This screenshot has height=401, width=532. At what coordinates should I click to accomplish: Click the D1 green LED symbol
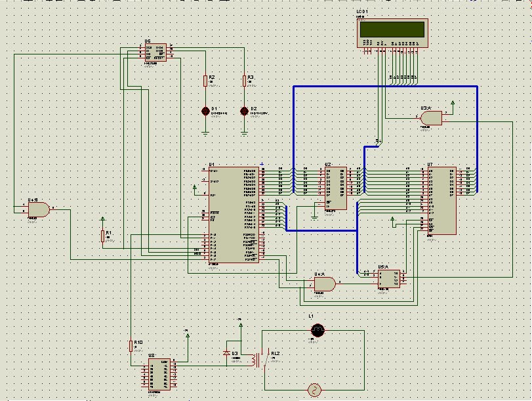coord(206,110)
